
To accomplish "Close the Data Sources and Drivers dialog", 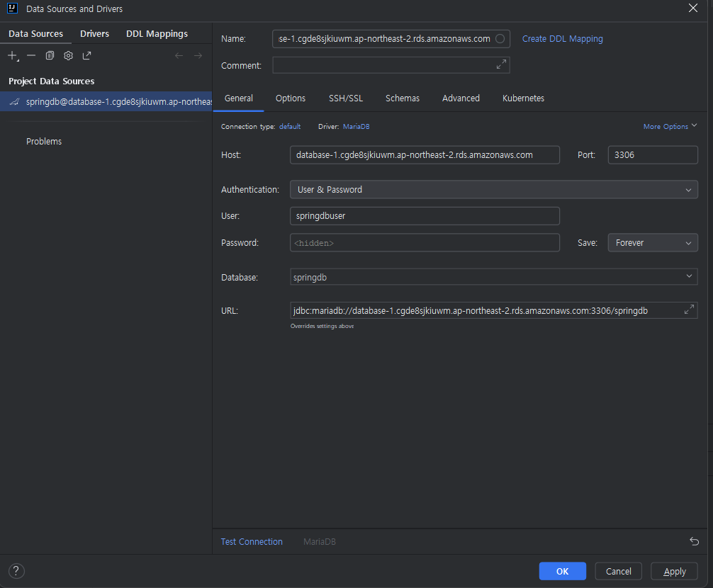I will pos(692,9).
